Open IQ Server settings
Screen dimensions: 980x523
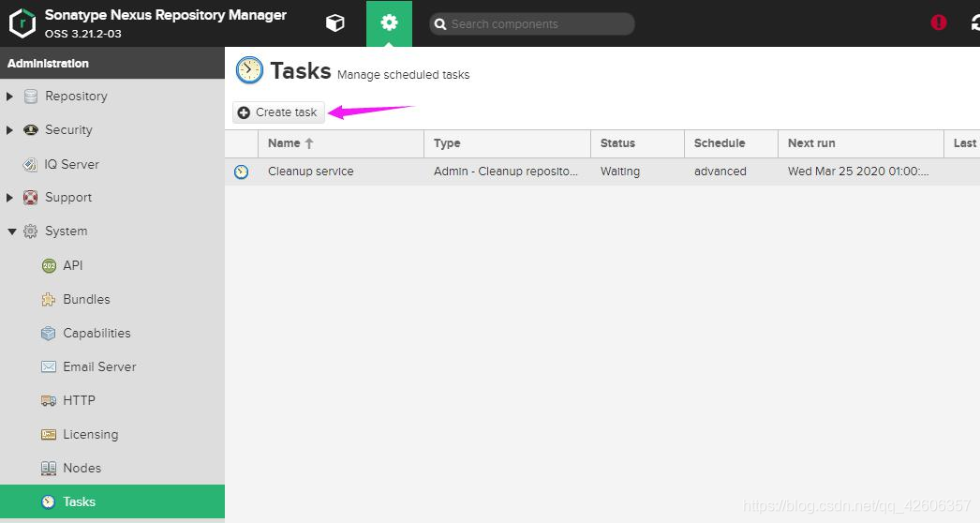pyautogui.click(x=71, y=165)
